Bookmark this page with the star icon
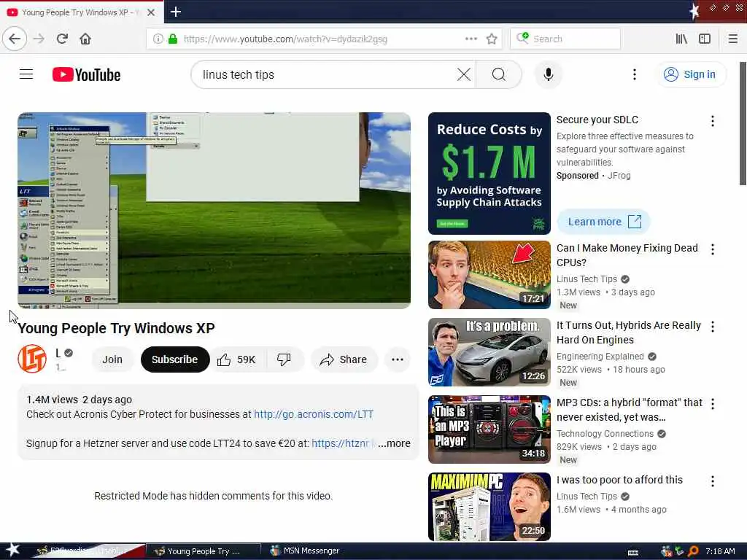The width and height of the screenshot is (747, 560). 492,39
